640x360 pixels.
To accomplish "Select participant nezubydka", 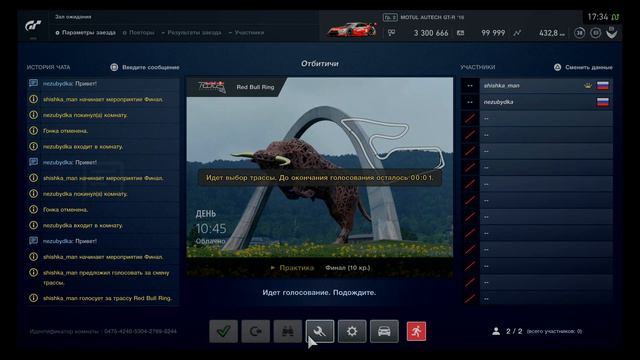I will [537, 102].
